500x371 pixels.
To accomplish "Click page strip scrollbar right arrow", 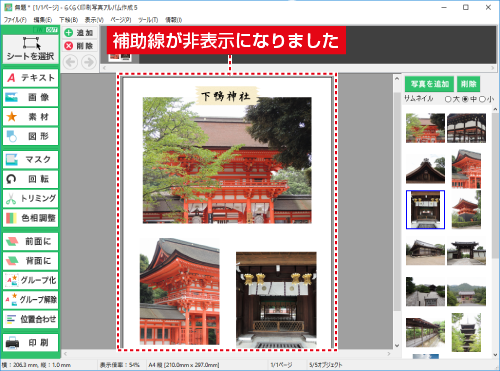I will 493,68.
